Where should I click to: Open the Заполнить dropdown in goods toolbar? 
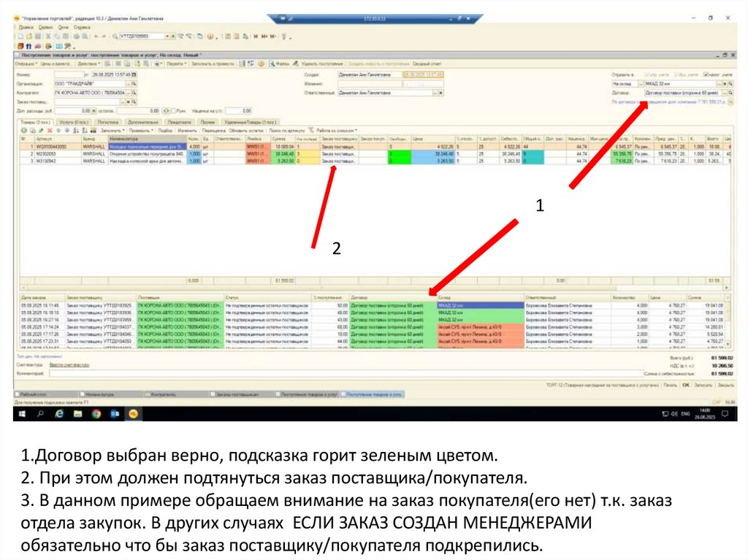tap(113, 130)
